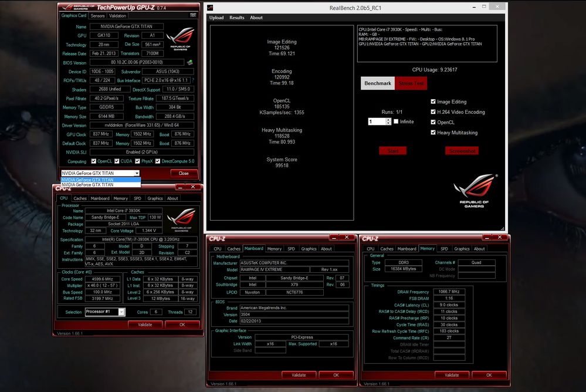Toggle the CUDA checkbox in GPU-Z

tap(117, 161)
